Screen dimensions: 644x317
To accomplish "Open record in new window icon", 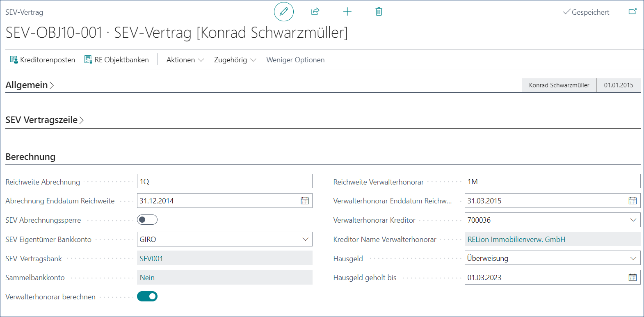I will (x=633, y=11).
